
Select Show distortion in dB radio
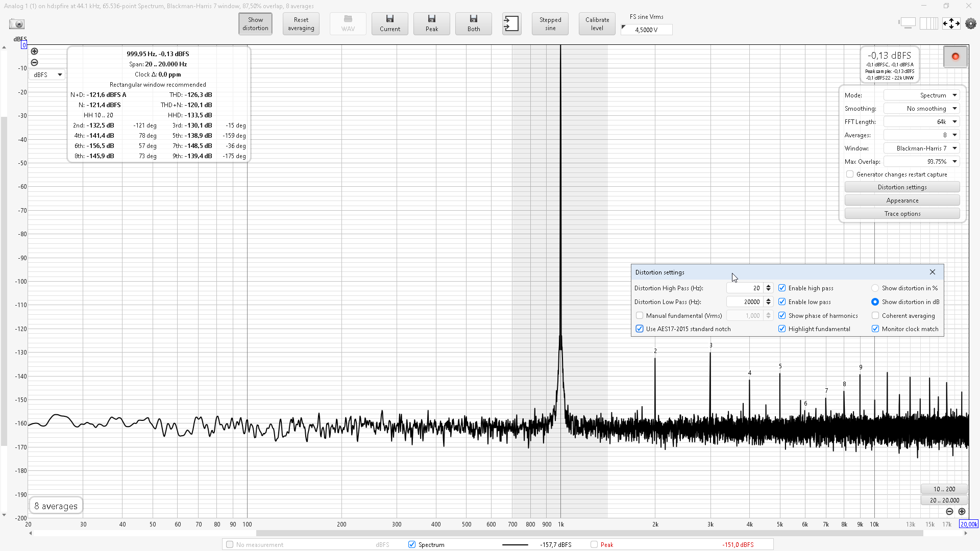[875, 302]
